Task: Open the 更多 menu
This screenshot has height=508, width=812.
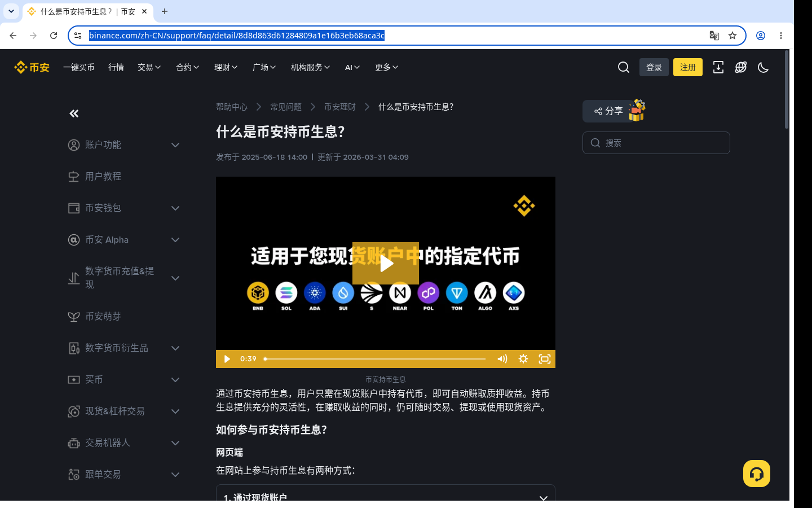Action: [387, 67]
